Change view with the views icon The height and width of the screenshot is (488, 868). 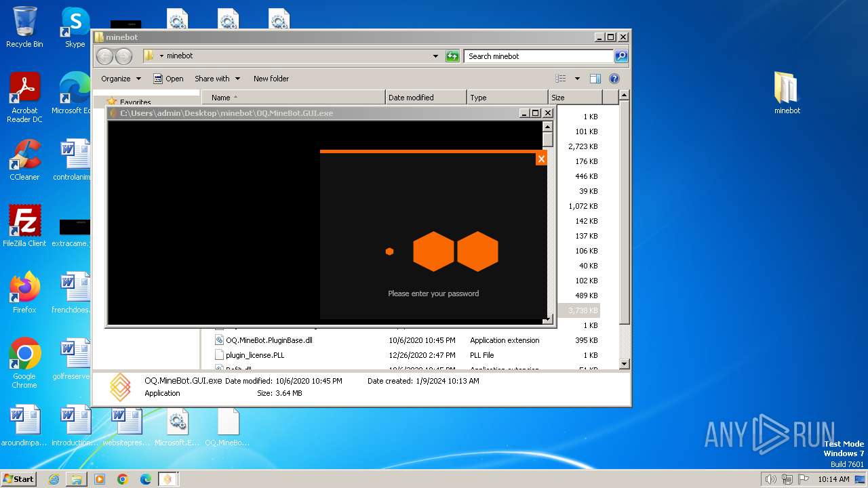click(x=561, y=79)
